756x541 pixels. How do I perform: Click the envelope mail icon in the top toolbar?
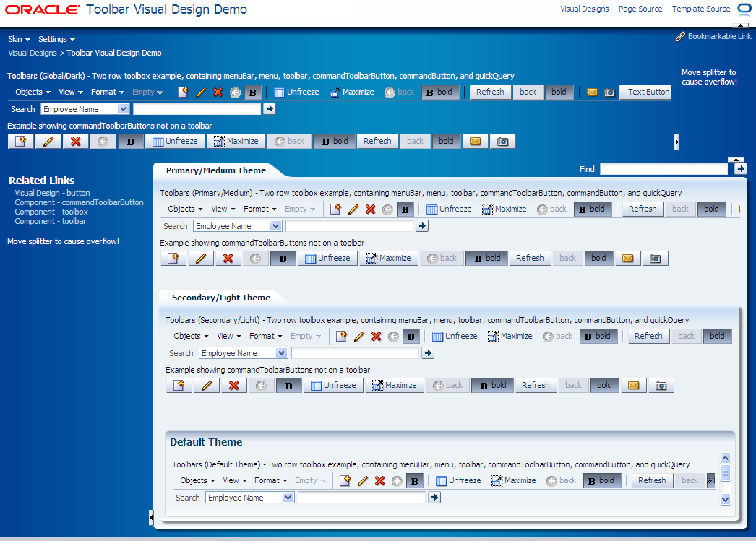(593, 92)
